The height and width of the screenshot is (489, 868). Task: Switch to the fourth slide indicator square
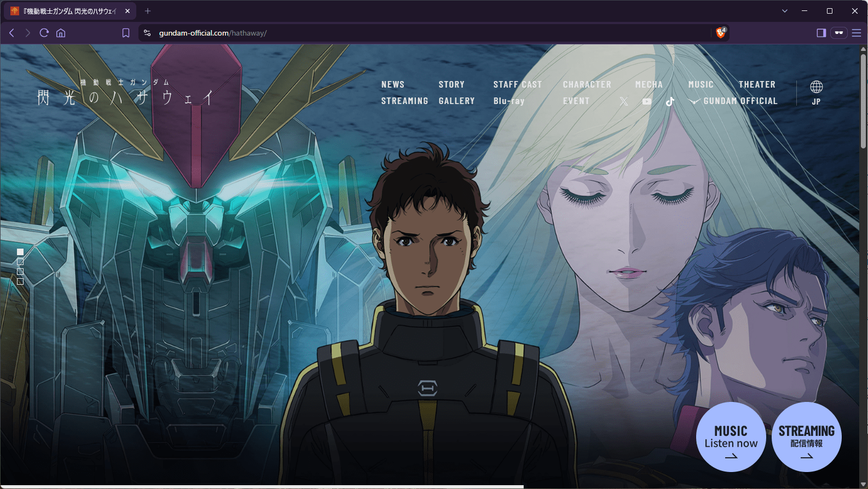(x=20, y=281)
